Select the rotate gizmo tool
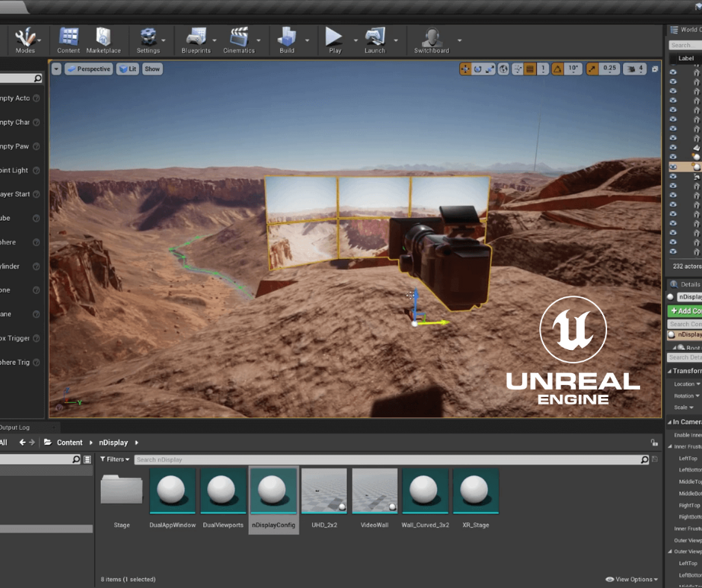 (x=478, y=69)
